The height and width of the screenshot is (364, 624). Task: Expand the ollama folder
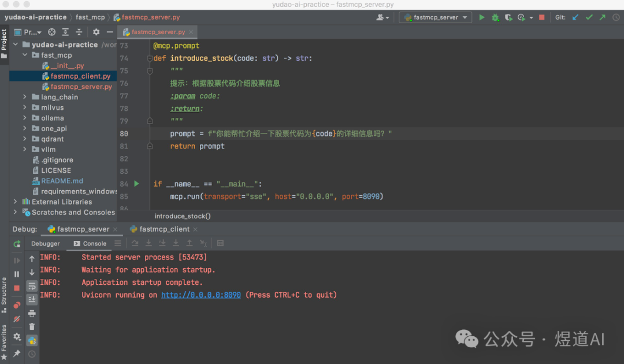pos(25,118)
